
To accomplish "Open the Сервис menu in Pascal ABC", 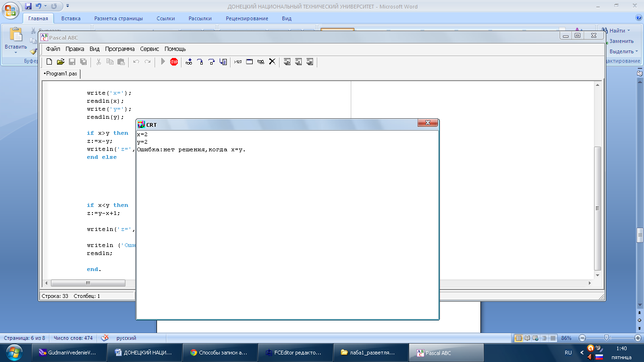I will click(x=149, y=49).
